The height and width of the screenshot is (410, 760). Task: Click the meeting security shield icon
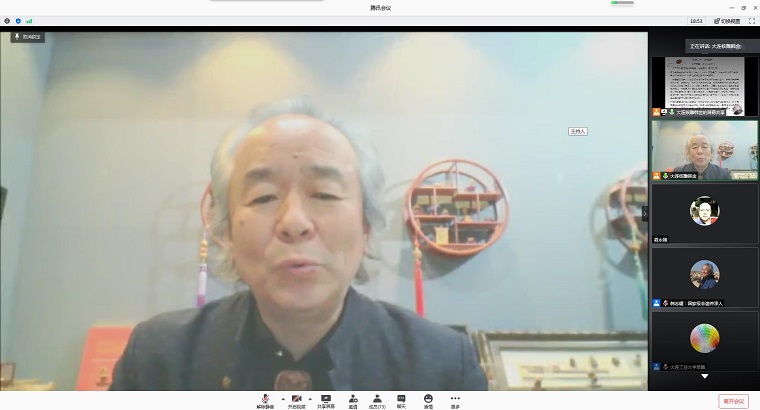(x=17, y=20)
